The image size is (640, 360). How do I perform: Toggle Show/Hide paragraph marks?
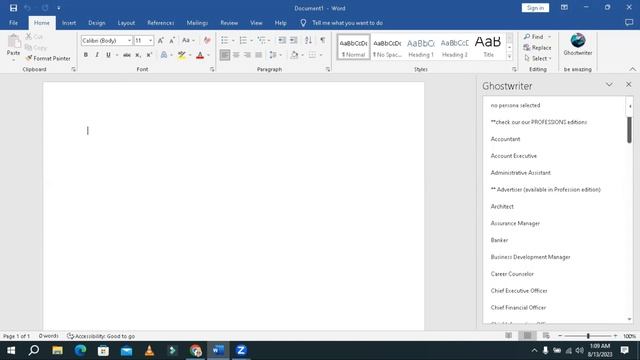[322, 40]
